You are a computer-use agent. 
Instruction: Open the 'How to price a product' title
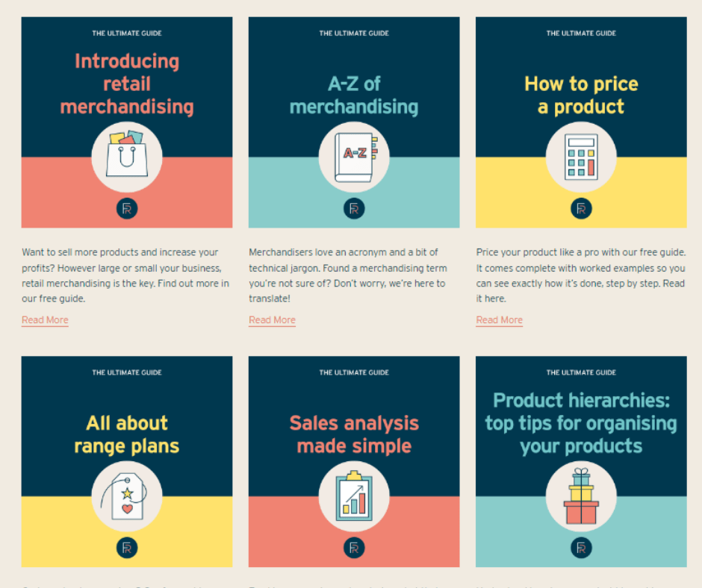581,95
